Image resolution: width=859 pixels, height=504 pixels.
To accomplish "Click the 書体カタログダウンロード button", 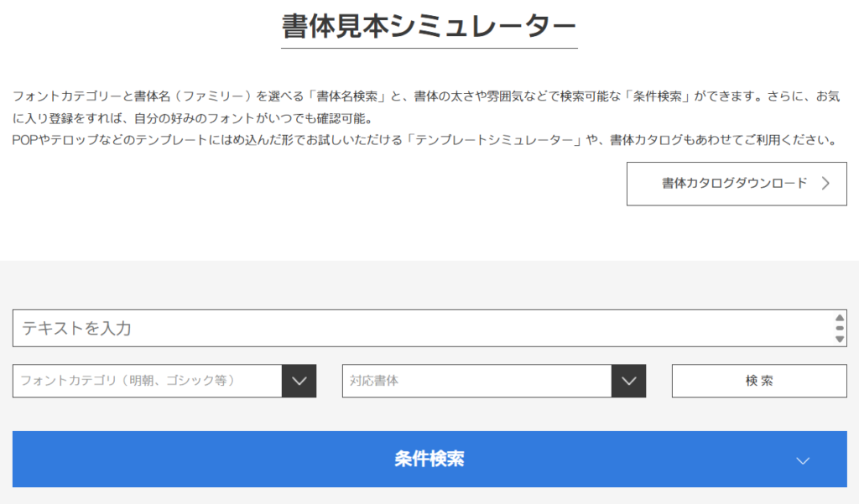I will click(x=736, y=184).
